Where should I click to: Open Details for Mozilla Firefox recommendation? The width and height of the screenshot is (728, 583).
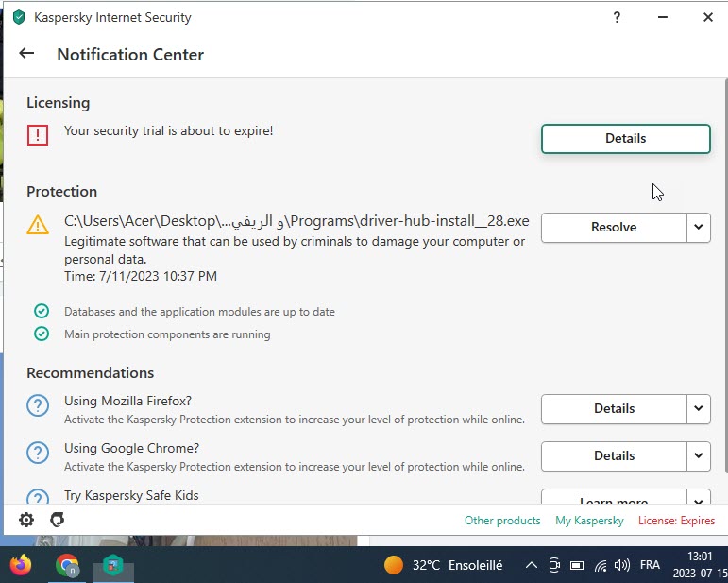tap(614, 409)
